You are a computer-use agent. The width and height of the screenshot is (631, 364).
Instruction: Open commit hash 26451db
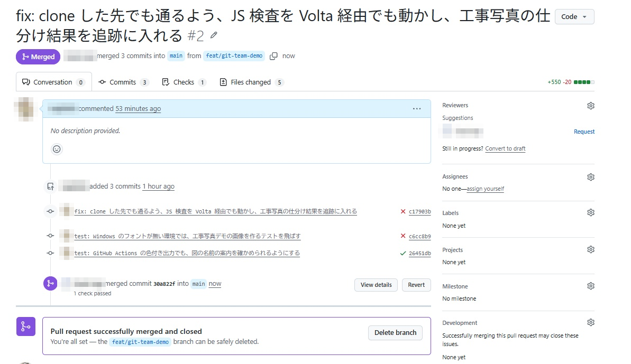click(x=420, y=253)
